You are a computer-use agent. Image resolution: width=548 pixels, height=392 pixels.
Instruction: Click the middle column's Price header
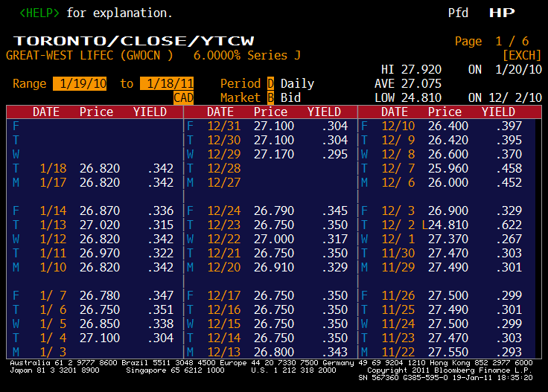coord(270,112)
